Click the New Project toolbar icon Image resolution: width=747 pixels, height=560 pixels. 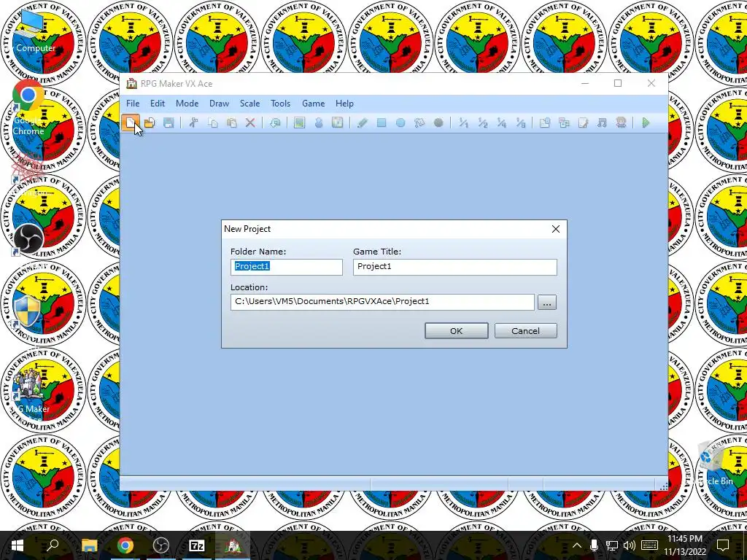click(x=130, y=122)
